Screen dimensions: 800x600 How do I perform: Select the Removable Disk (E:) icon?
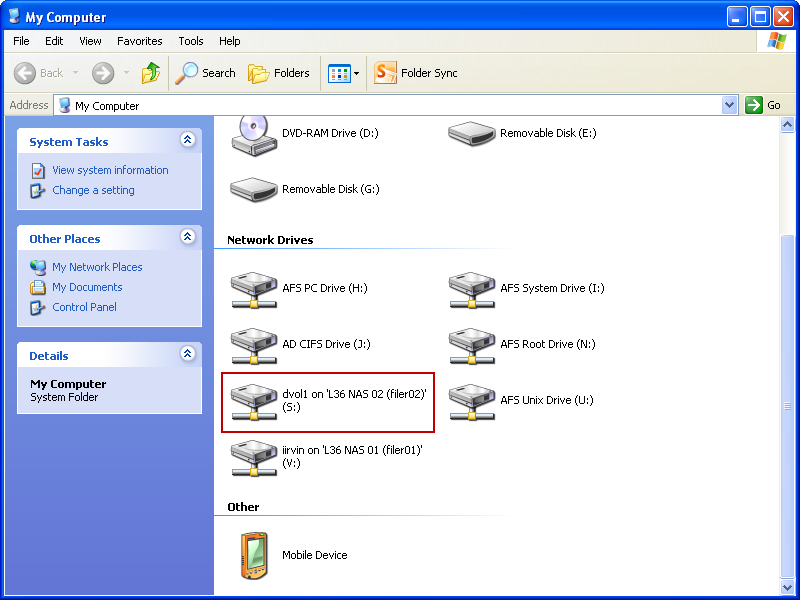coord(471,134)
